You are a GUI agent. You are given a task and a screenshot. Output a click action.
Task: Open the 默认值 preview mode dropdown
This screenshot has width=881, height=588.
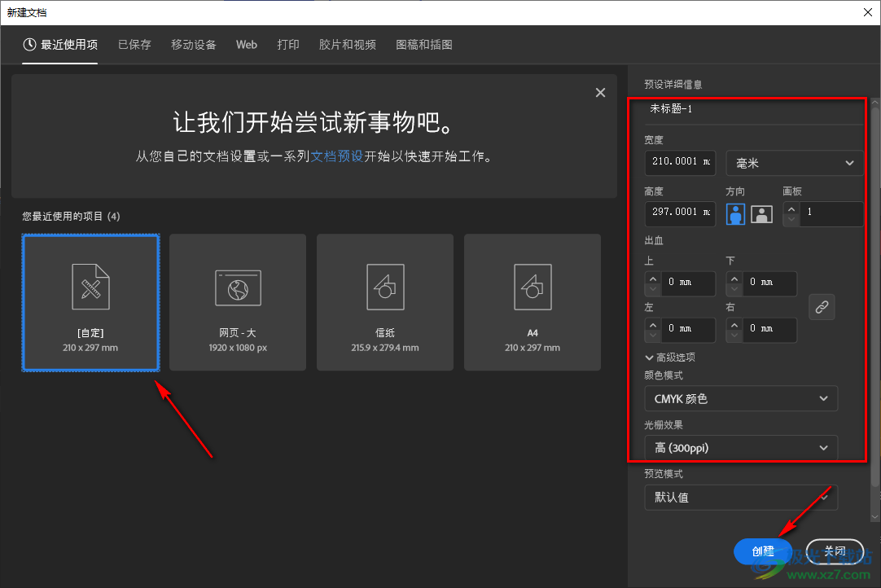tap(740, 498)
